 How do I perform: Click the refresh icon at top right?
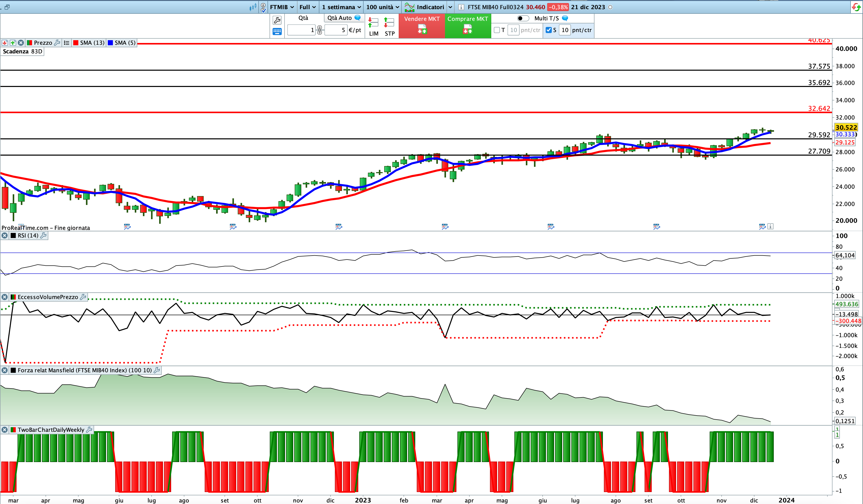[x=856, y=7]
